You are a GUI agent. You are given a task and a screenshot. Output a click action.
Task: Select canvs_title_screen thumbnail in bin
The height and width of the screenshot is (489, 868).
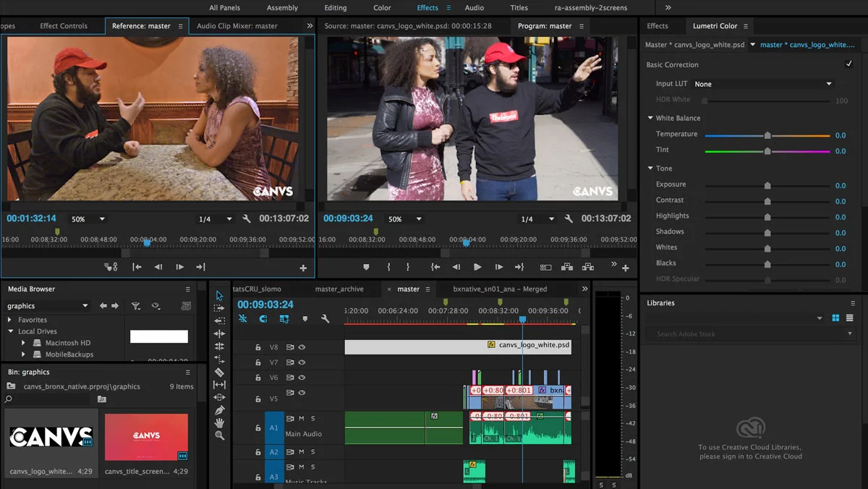(x=146, y=437)
